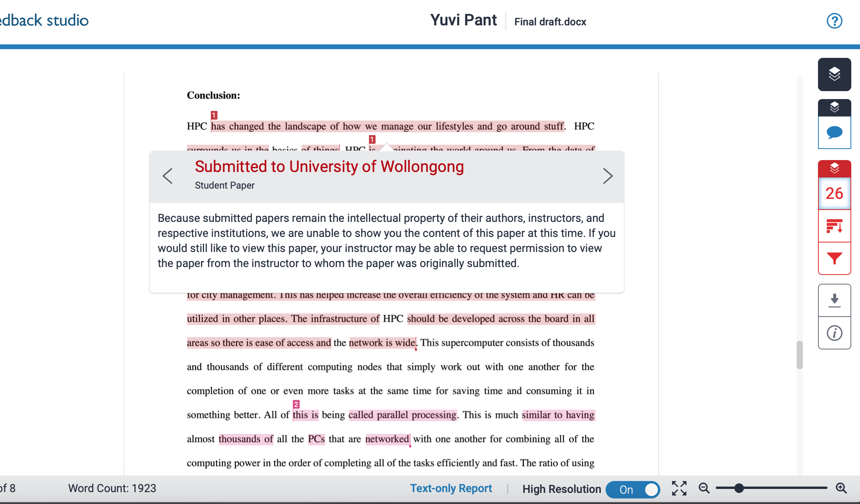Click source marker 1 above 'has changed'
This screenshot has height=504, width=860.
[214, 115]
